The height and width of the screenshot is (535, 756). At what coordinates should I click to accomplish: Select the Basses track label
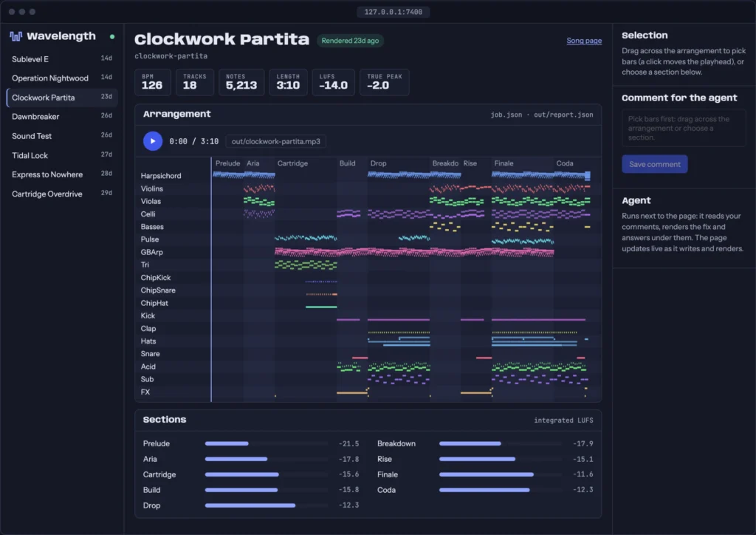pos(152,227)
